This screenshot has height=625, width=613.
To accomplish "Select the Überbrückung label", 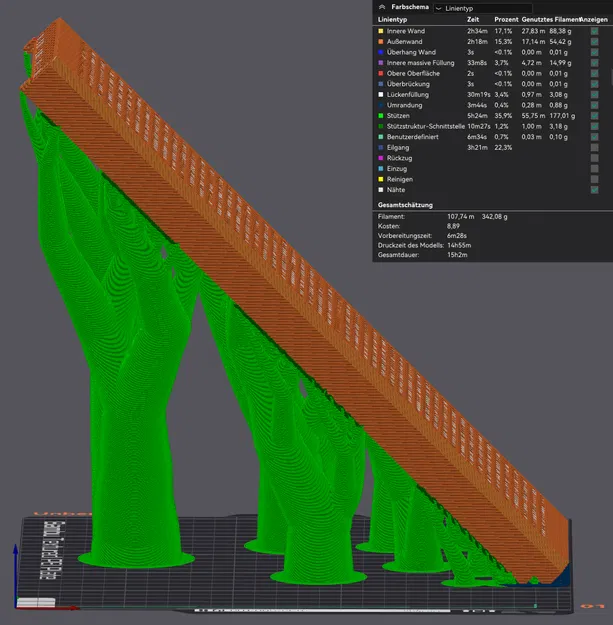I will 408,84.
